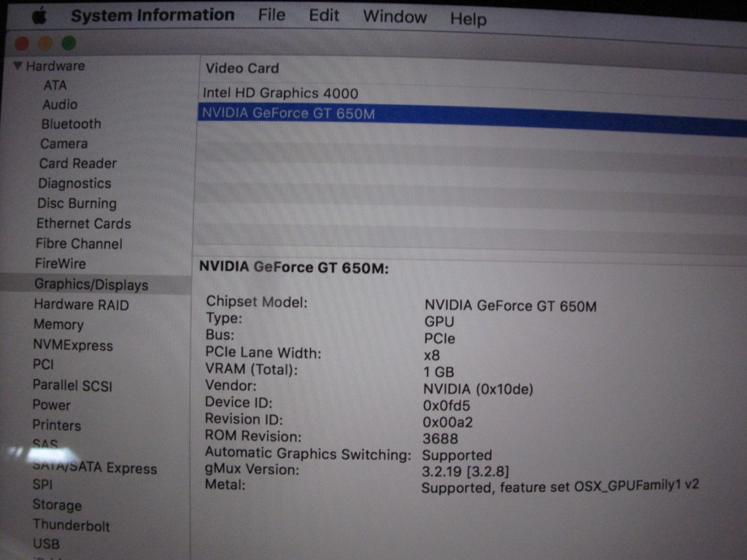Screen dimensions: 747x560
Task: Click the Chipset Model value NVIDIA GeForce GT 650M
Action: (x=510, y=306)
